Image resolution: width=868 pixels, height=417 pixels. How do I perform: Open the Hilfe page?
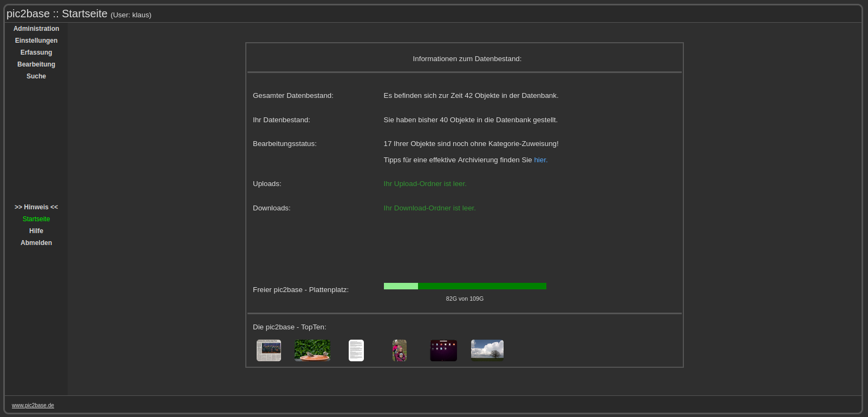pyautogui.click(x=36, y=231)
